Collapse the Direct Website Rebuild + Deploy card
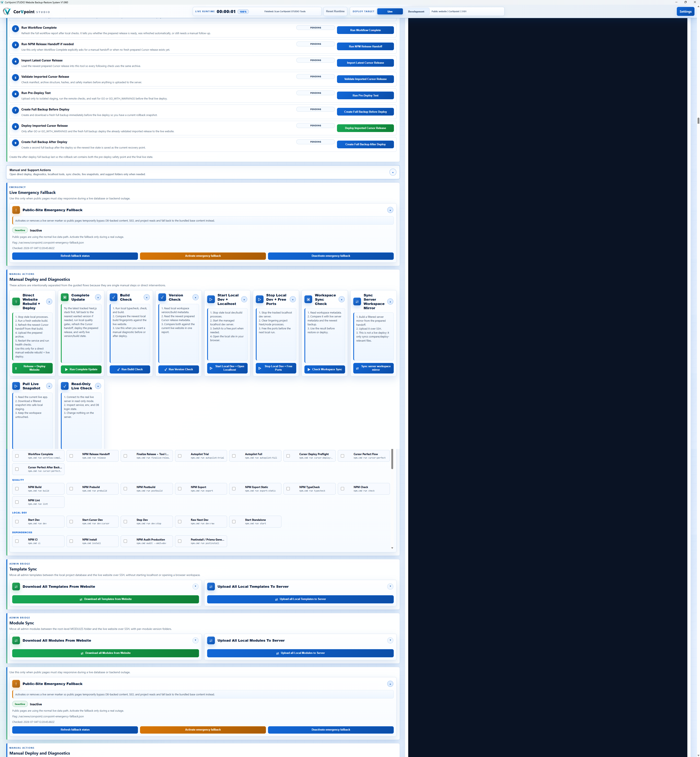 (49, 301)
